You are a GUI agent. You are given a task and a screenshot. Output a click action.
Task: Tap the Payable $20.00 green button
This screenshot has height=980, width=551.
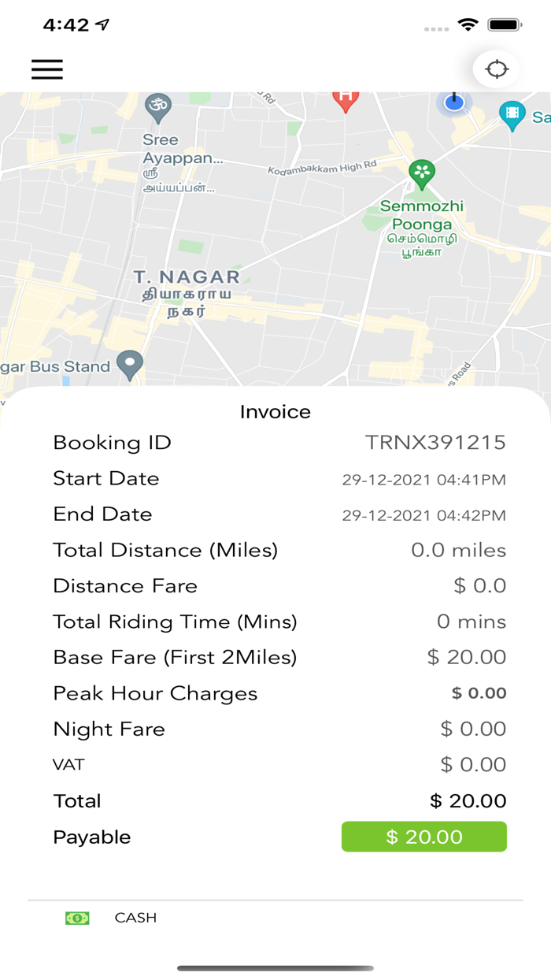pyautogui.click(x=423, y=837)
